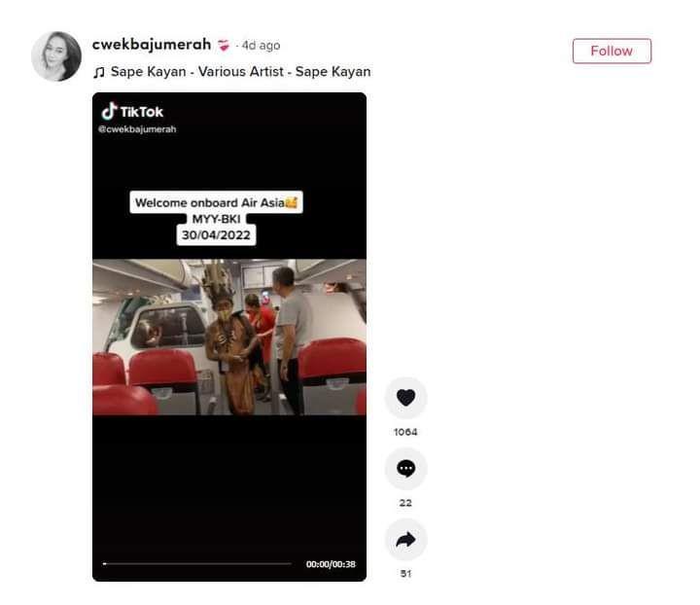Click the @cwekbajumerah watermark in the video
Image resolution: width=700 pixels, height=605 pixels.
coord(137,129)
